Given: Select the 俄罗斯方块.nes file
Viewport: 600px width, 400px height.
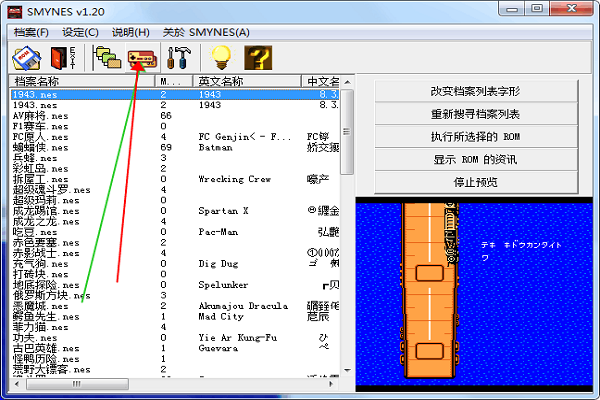Looking at the screenshot, I should 52,296.
